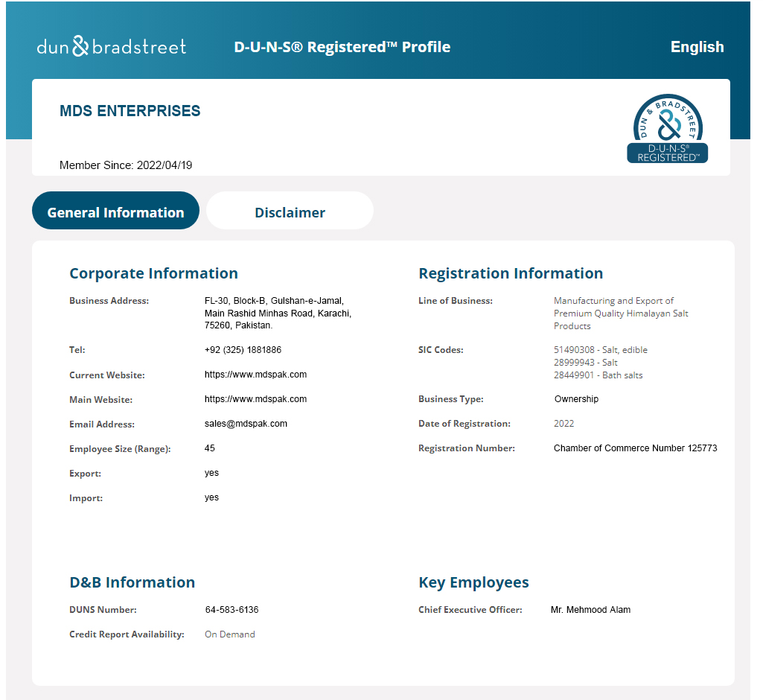
Task: Click the telephone number +92 (325) 1881886
Action: click(243, 350)
